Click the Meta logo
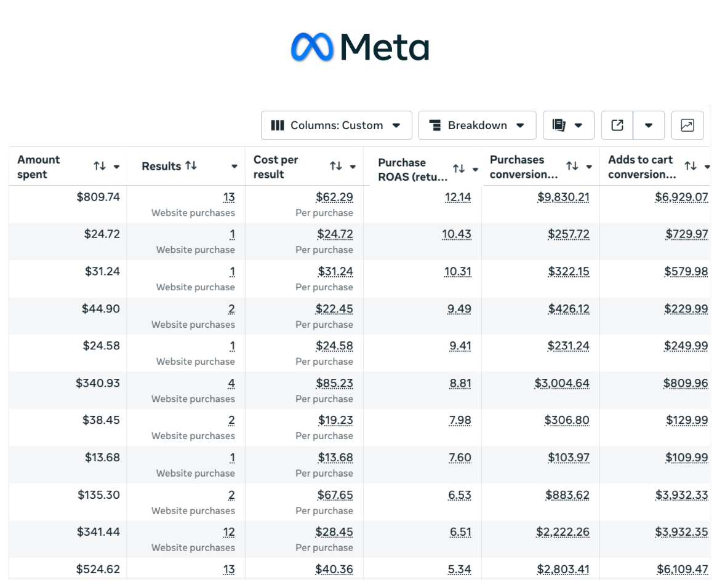 [x=359, y=47]
